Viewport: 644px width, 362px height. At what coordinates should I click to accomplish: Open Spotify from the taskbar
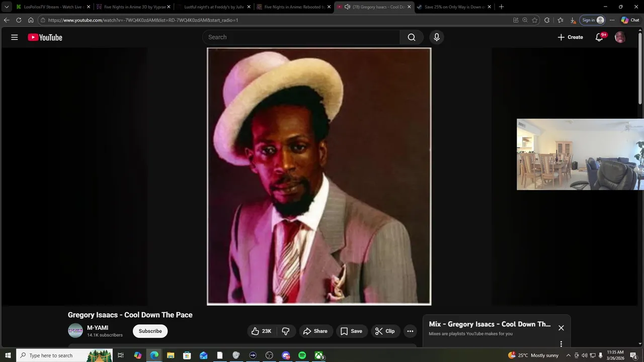pyautogui.click(x=302, y=355)
